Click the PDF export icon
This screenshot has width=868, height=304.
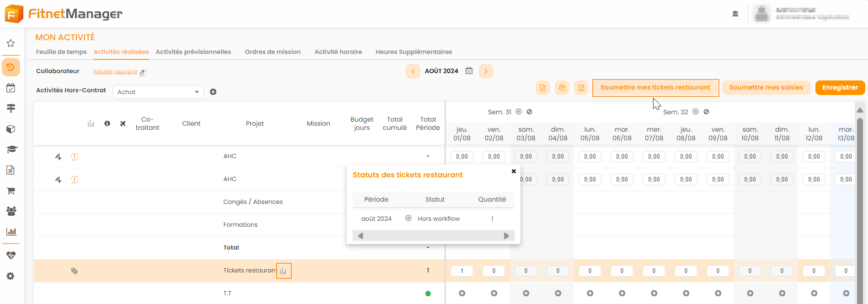click(x=543, y=88)
